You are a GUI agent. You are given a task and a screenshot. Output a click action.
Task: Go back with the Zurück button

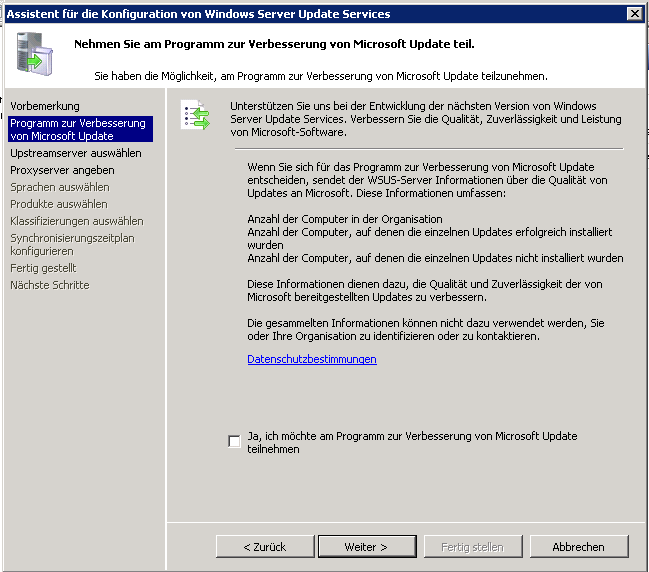coord(264,547)
